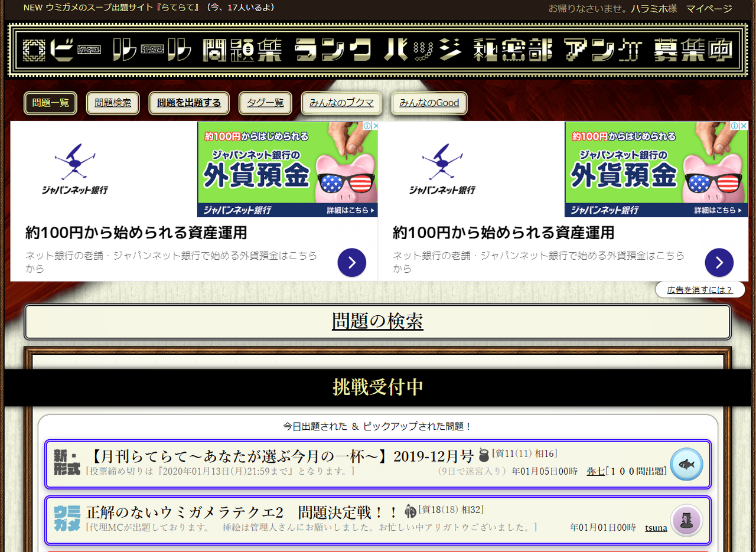Open みんなのブクマ page
The height and width of the screenshot is (552, 756).
click(x=341, y=103)
